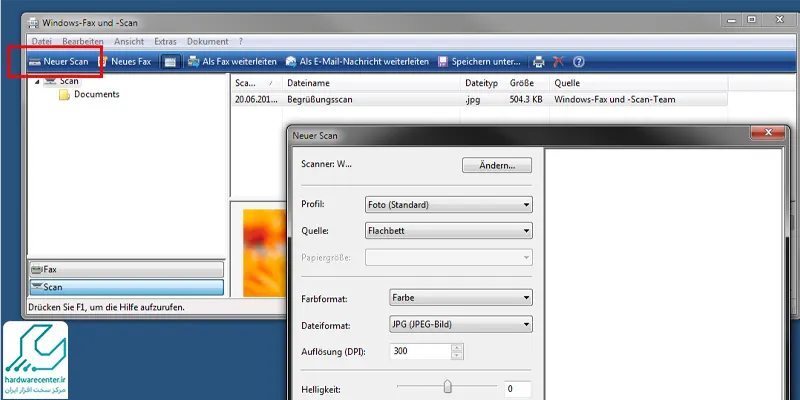Viewport: 800px width, 400px height.
Task: Select the Documents folder
Action: [96, 94]
